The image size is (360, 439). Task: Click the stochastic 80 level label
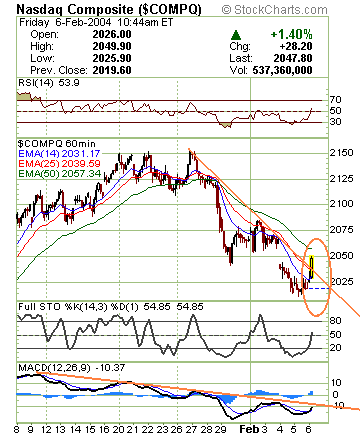pyautogui.click(x=336, y=321)
